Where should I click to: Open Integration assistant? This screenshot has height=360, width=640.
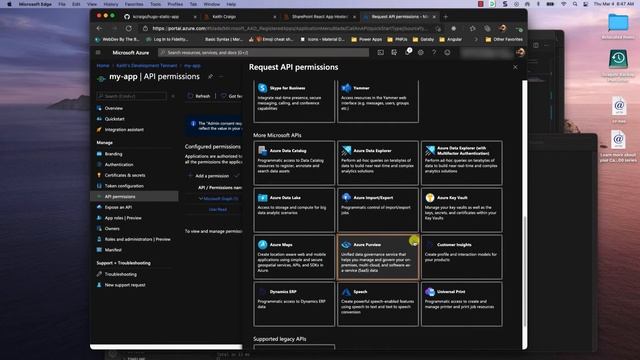click(x=124, y=129)
